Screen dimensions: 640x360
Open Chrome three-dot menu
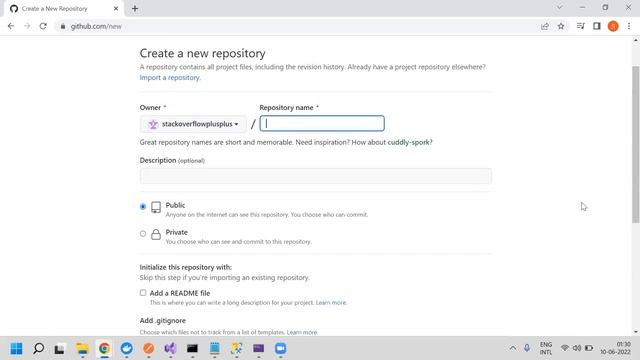(629, 26)
